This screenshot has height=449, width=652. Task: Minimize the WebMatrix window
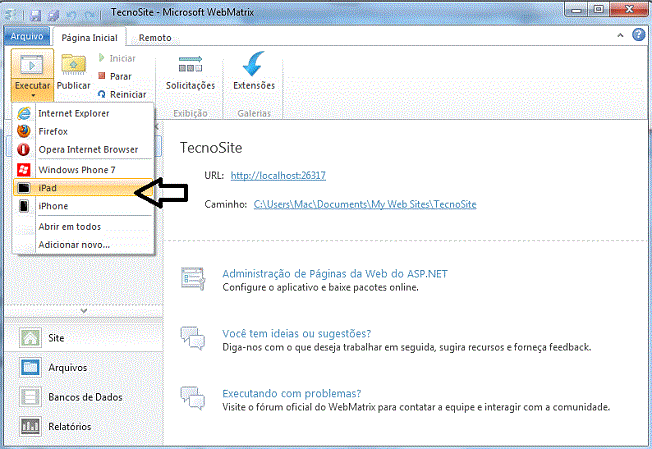(576, 9)
